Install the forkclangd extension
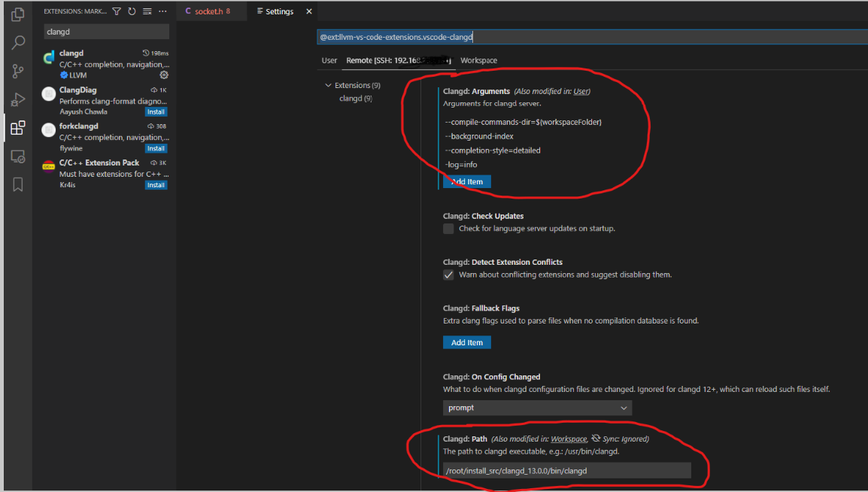The width and height of the screenshot is (868, 492). (156, 148)
